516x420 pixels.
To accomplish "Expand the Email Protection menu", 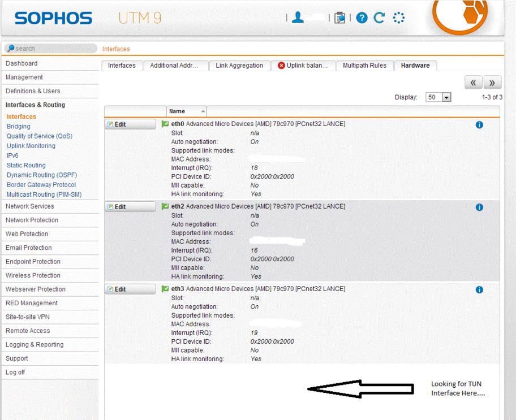I will [x=50, y=248].
